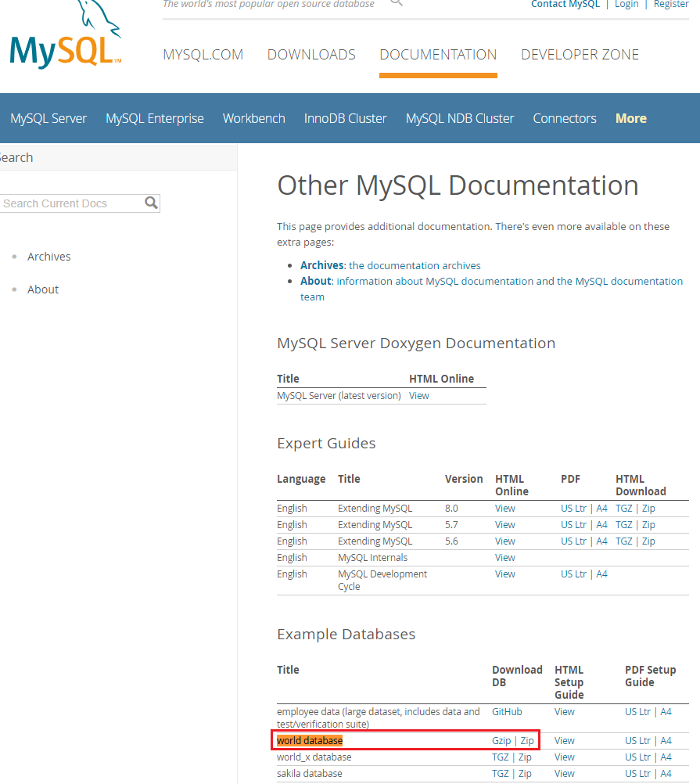Download MySQL Development Cycle A4 PDF
700x784 pixels.
[x=601, y=574]
